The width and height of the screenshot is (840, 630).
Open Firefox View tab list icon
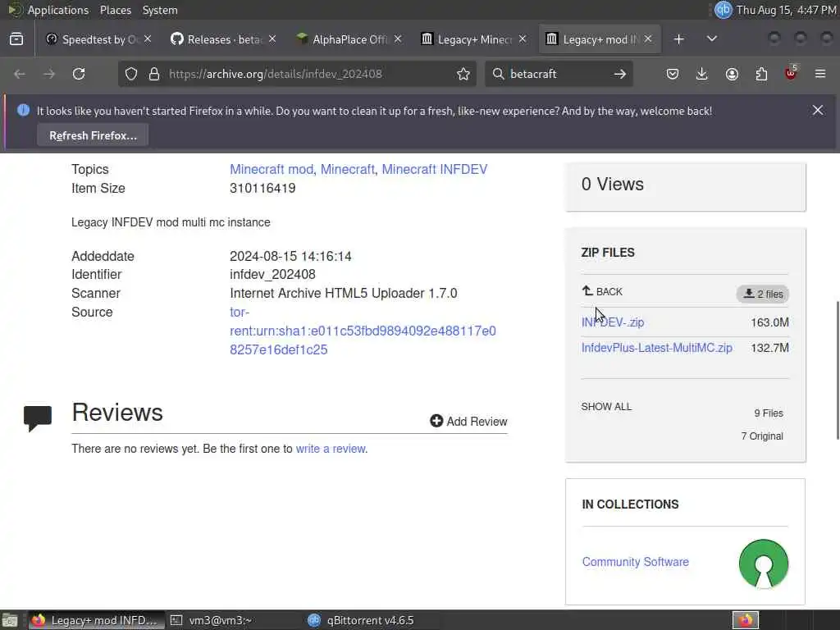(16, 39)
